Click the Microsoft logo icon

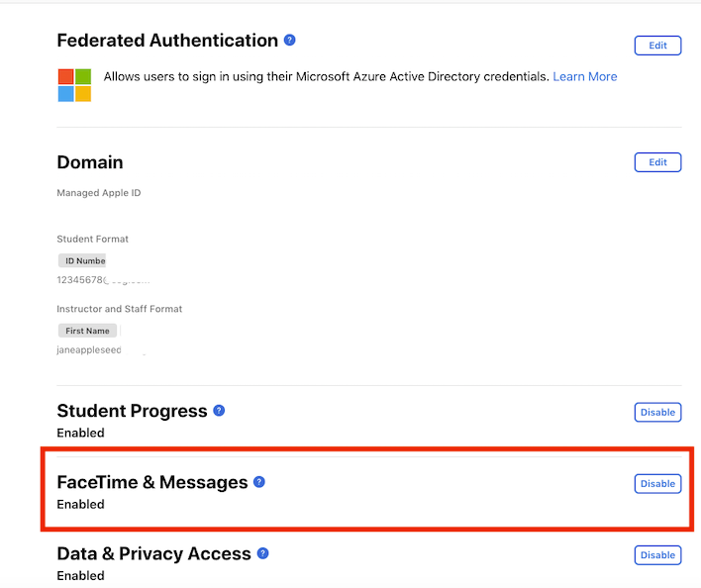(x=74, y=85)
